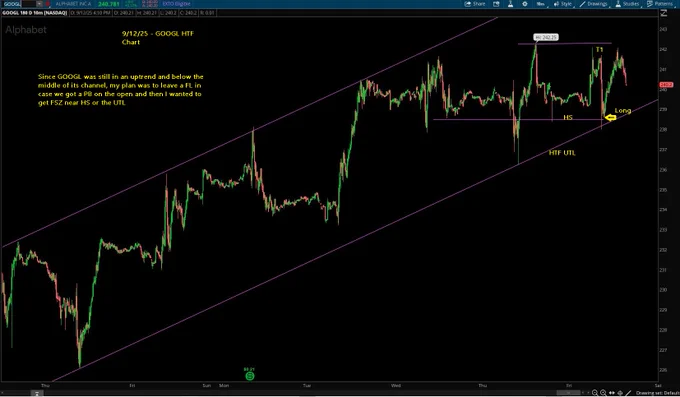Click the horizontal time scrollbar thumb
Screen dimensions: 680x397
pos(569,393)
